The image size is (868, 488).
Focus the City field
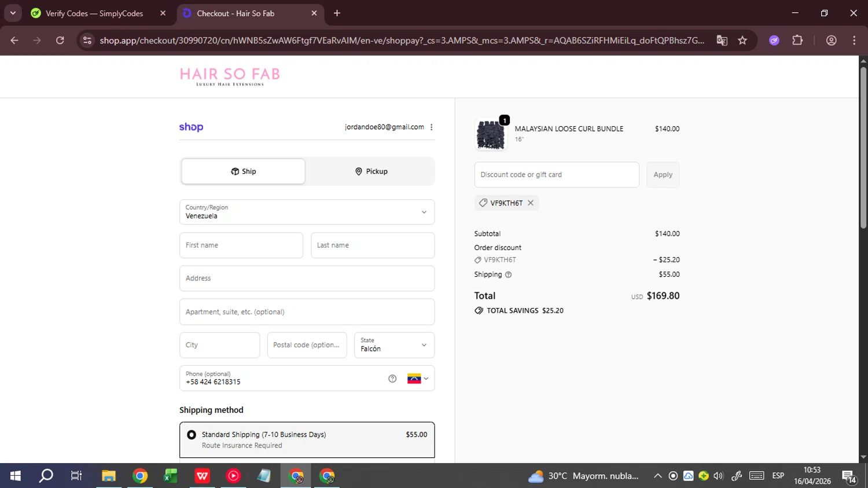(x=220, y=345)
